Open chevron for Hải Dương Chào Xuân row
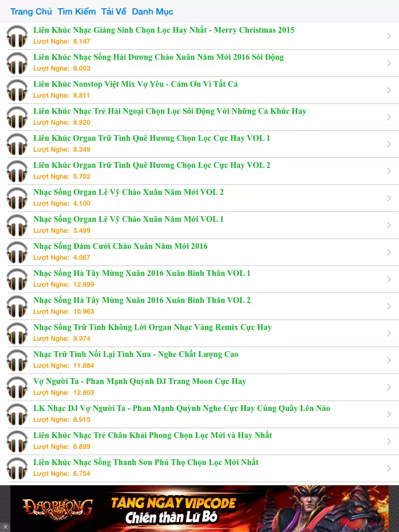Viewport: 399px width, 532px height. tap(389, 63)
